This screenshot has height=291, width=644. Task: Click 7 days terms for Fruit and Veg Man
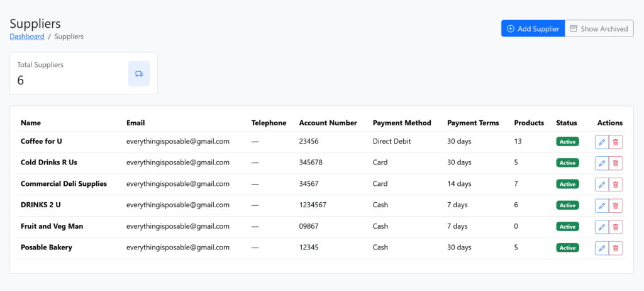click(458, 226)
